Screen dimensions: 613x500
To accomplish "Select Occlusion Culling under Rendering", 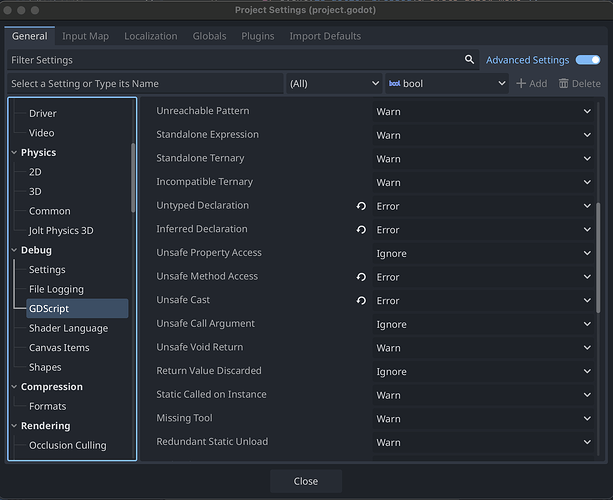I will (x=68, y=445).
